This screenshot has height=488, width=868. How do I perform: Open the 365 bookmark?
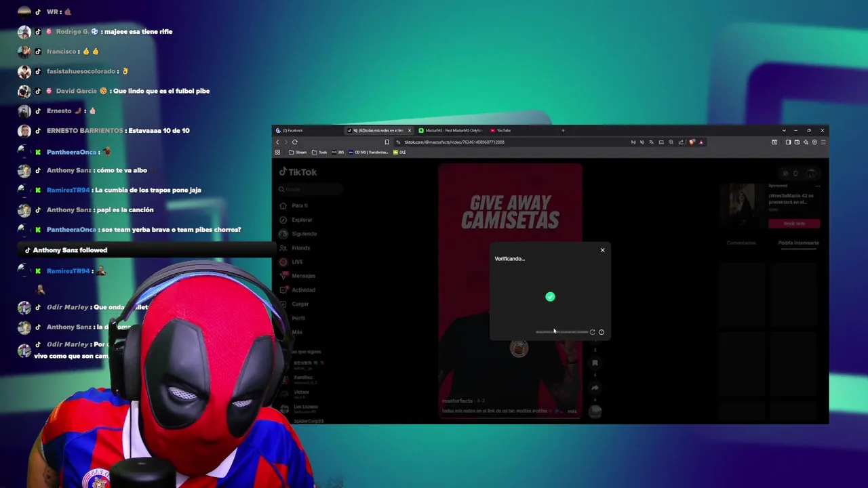338,152
